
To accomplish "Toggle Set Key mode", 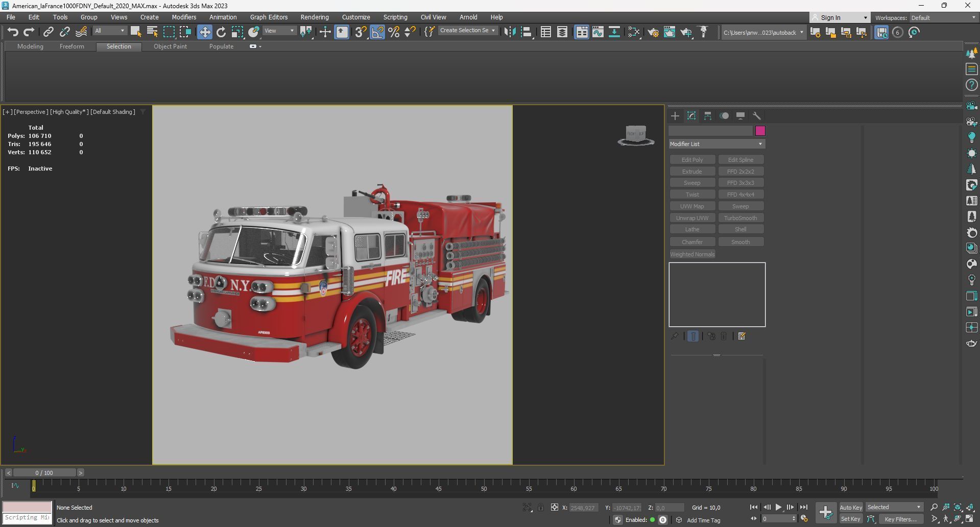I will pyautogui.click(x=851, y=519).
